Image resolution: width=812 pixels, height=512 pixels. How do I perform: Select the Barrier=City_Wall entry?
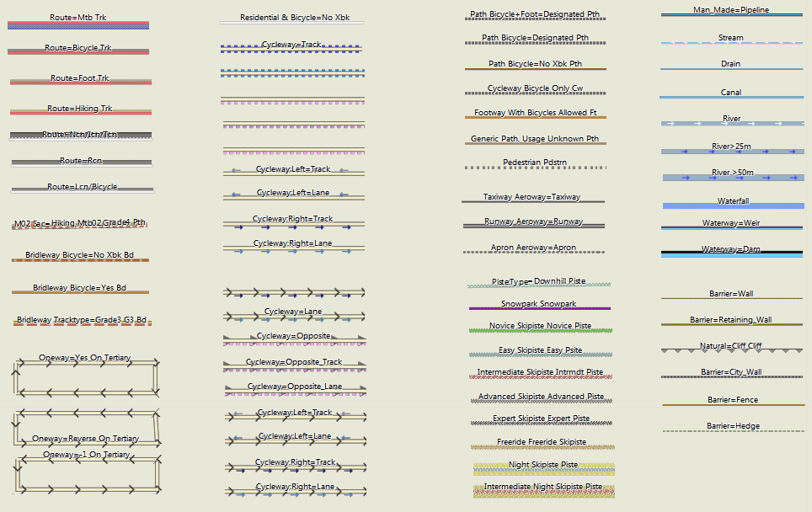click(x=731, y=372)
